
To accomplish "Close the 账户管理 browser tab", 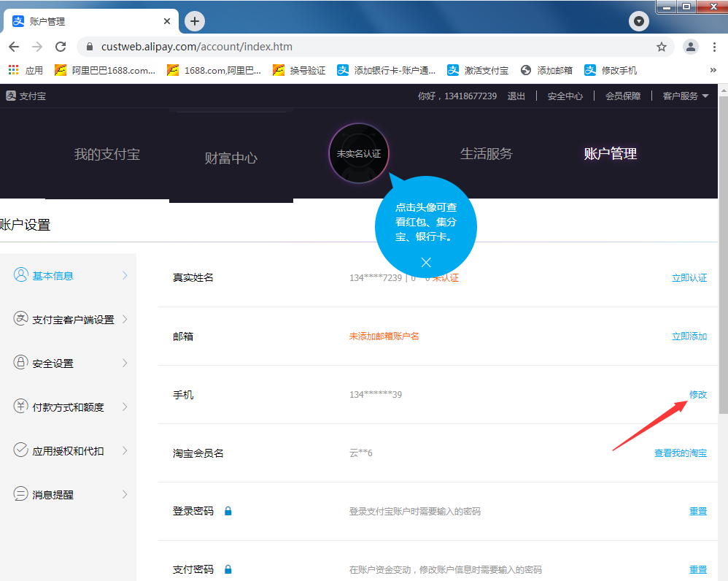I will click(167, 21).
